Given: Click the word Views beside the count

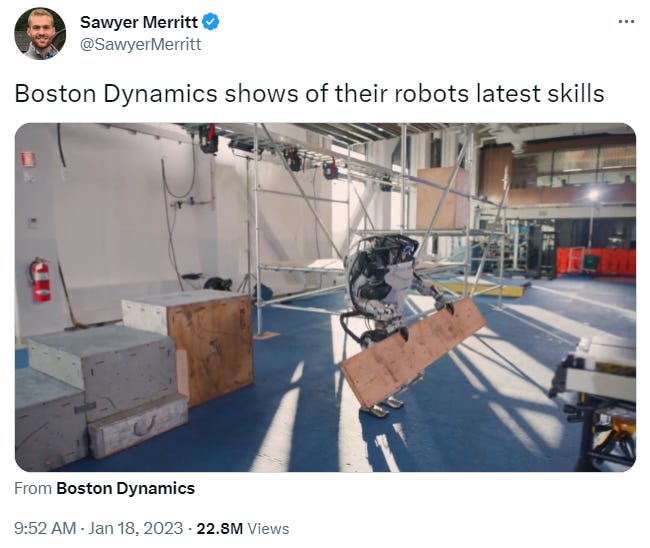Looking at the screenshot, I should point(268,529).
